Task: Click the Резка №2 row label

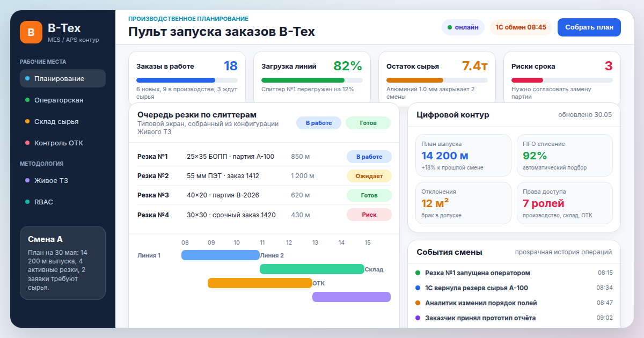Action: pos(153,176)
